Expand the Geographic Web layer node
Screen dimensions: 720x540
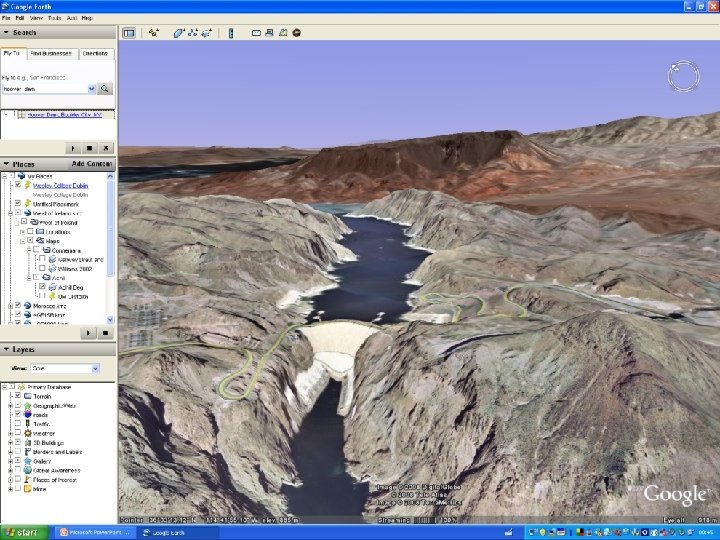tap(10, 406)
